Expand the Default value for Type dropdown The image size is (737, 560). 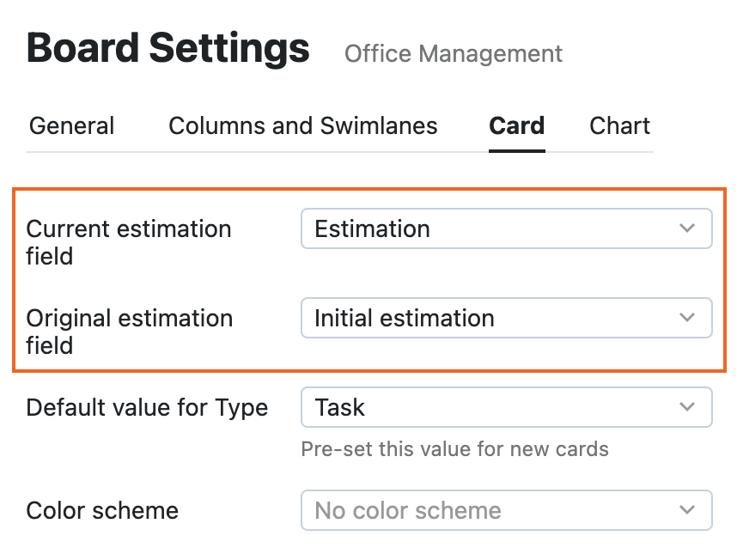point(506,408)
